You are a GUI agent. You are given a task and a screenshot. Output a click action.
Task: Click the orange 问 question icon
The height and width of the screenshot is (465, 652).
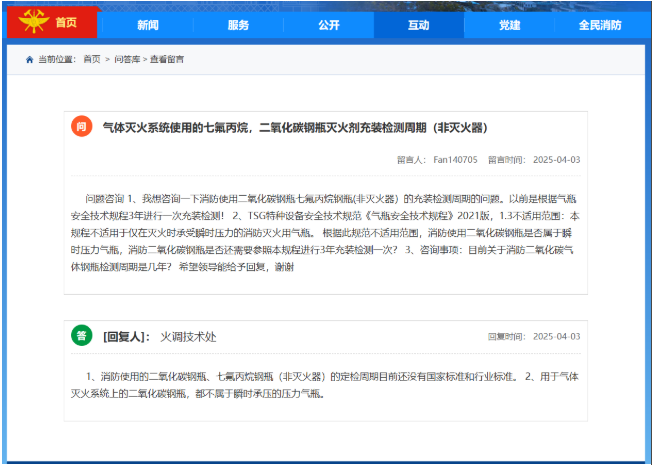coord(81,127)
